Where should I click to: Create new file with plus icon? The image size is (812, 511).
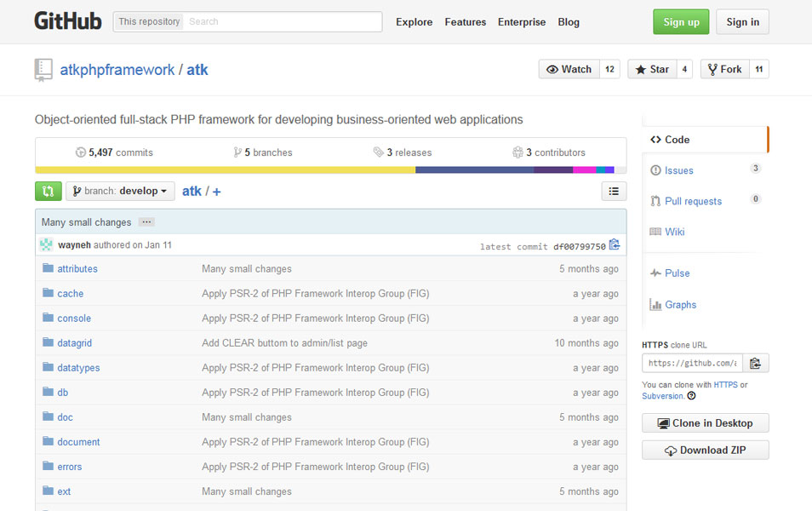pyautogui.click(x=216, y=192)
